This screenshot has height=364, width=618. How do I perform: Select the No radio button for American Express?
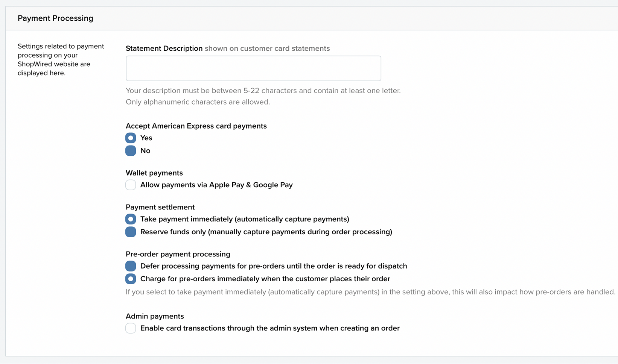(131, 151)
